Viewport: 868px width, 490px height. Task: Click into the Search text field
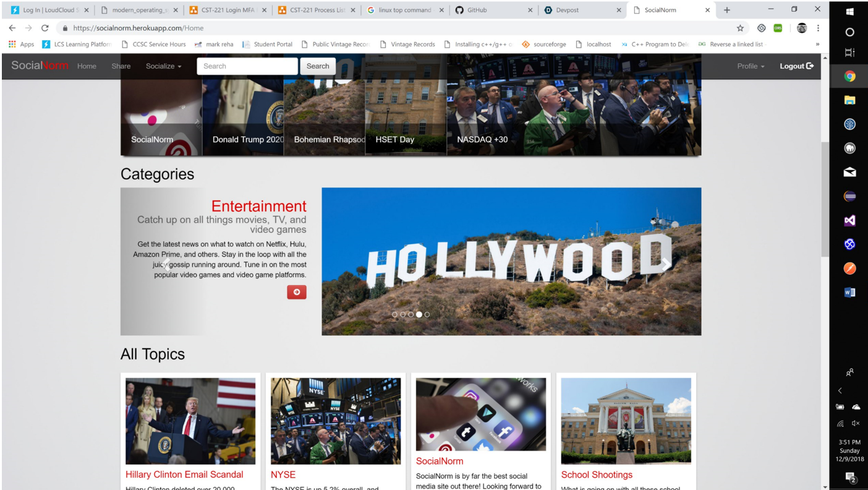click(x=247, y=66)
